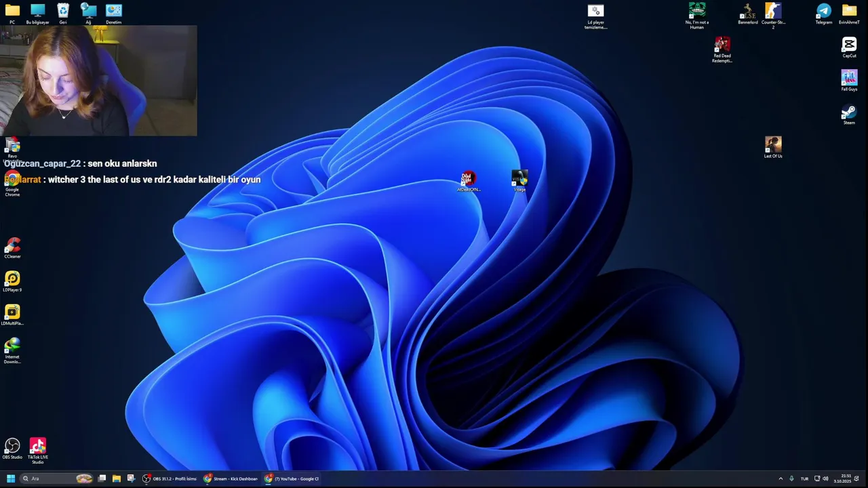
Task: Click the 'witcher 3 the last of us' chat message
Action: click(132, 180)
